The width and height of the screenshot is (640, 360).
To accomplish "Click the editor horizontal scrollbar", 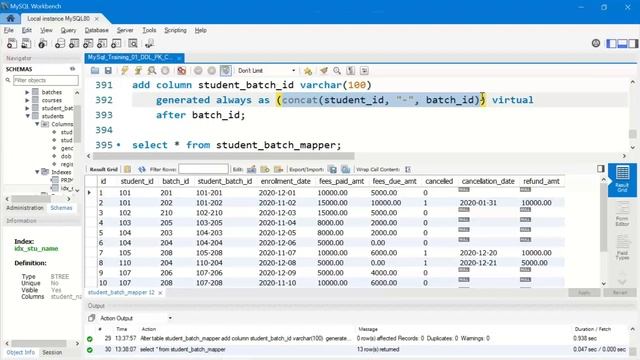I will pyautogui.click(x=224, y=156).
